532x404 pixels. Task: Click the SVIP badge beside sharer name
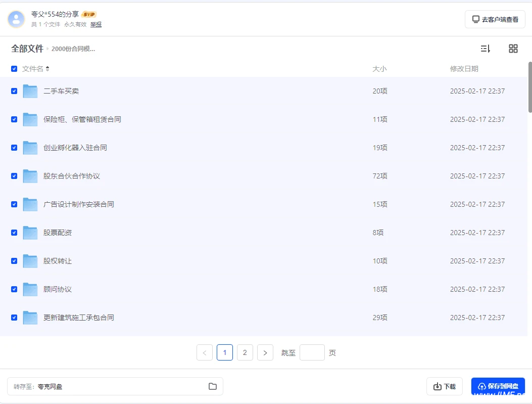click(88, 14)
